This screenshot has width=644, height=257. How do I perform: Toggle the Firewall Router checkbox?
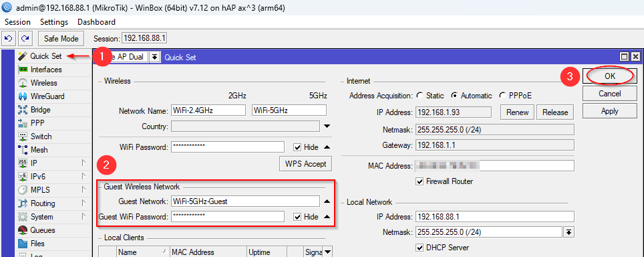[x=420, y=181]
